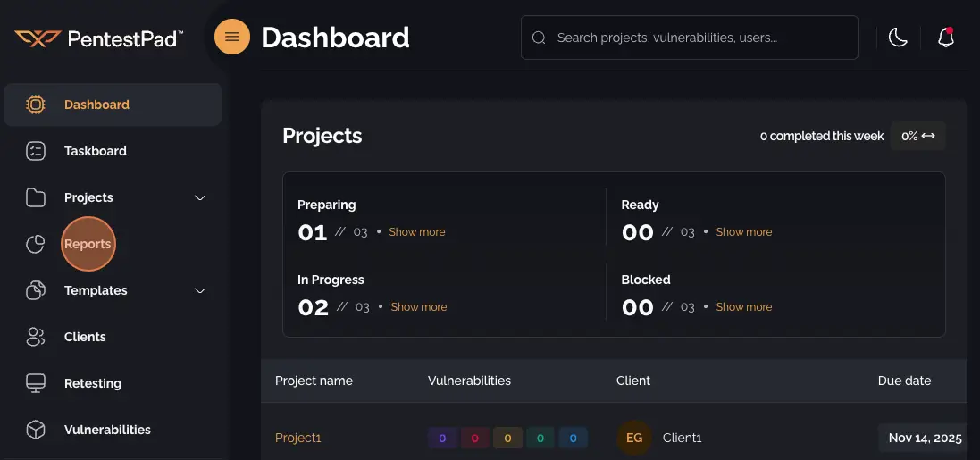Click the EG client avatar
Viewport: 980px width, 460px height.
(x=633, y=438)
